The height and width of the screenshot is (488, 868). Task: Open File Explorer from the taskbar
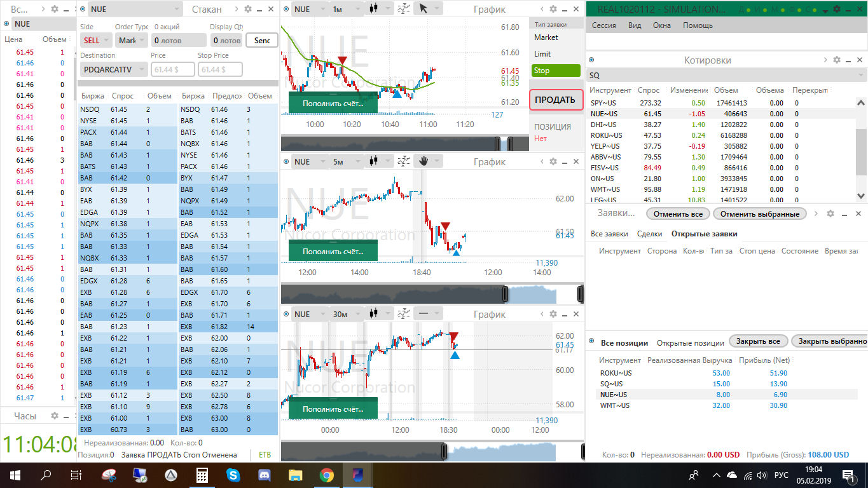pos(296,475)
